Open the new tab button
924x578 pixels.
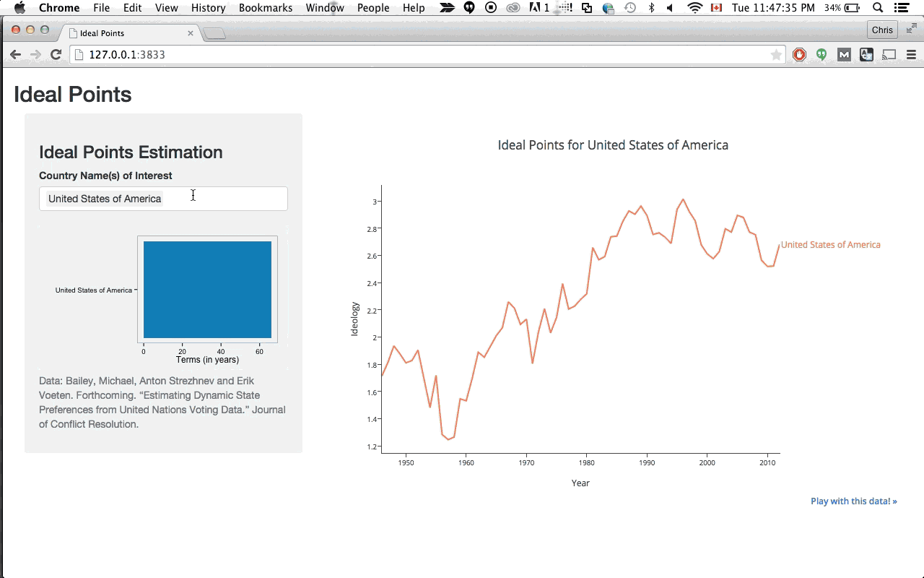[215, 33]
